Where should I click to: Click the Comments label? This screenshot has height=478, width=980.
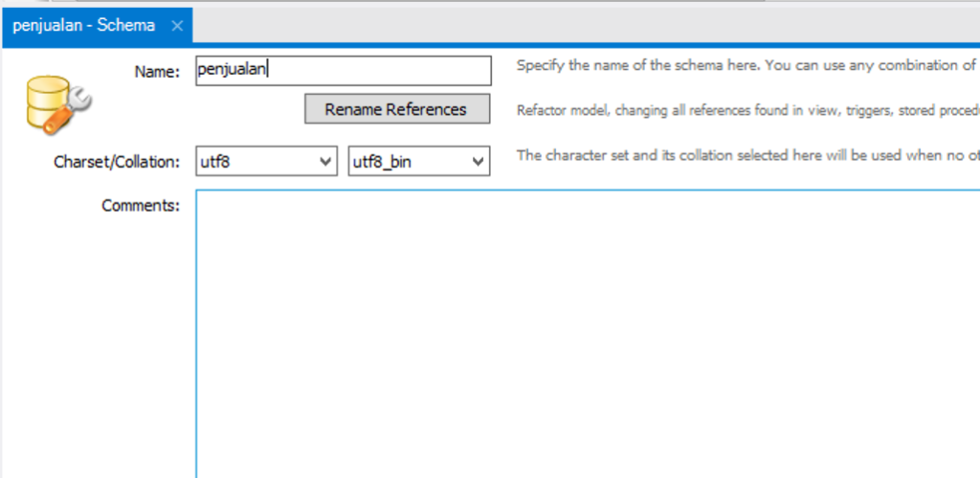coord(141,206)
